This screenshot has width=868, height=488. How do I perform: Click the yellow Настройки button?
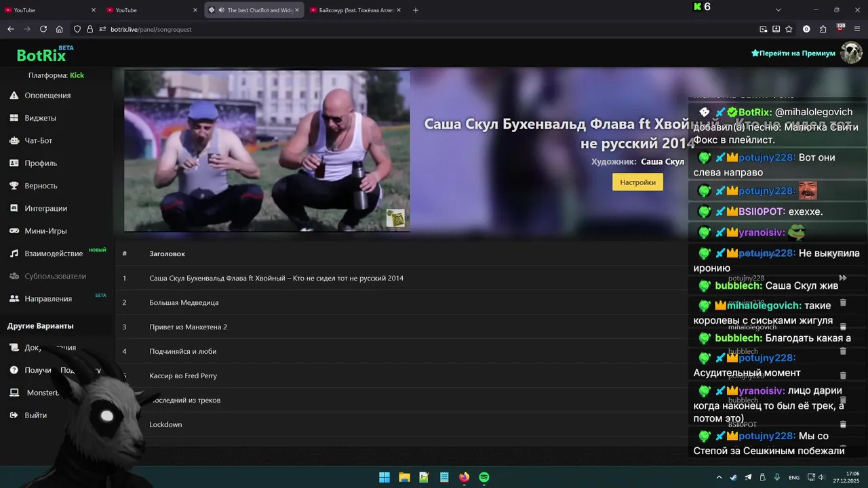[x=637, y=182]
